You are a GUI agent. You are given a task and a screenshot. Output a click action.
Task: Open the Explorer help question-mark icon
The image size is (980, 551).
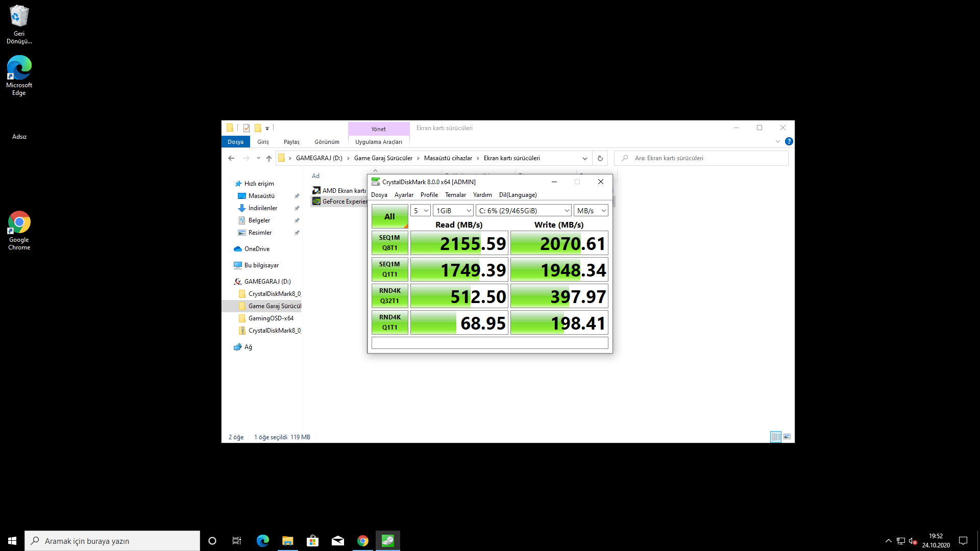tap(789, 141)
